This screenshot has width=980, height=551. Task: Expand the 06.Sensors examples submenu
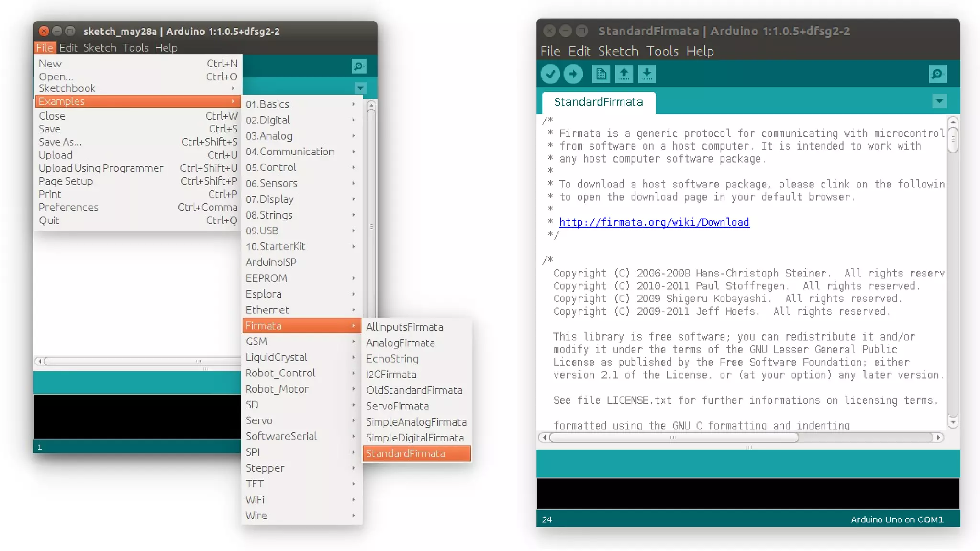point(302,183)
